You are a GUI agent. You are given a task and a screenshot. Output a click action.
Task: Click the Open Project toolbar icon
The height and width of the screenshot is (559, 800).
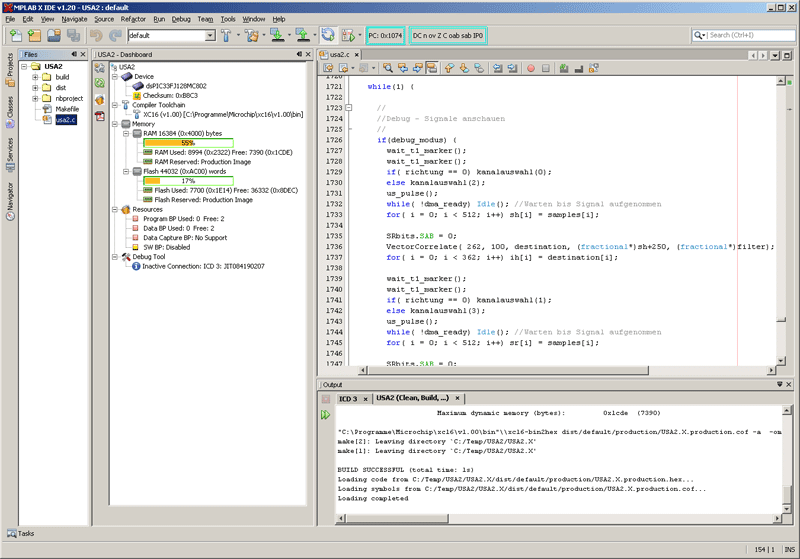54,35
